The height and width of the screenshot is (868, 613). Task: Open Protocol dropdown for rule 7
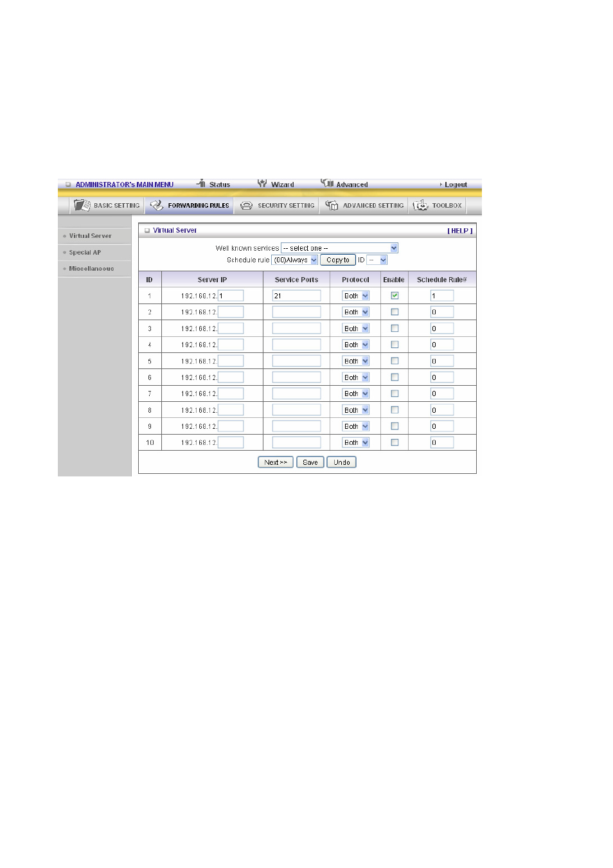[356, 393]
